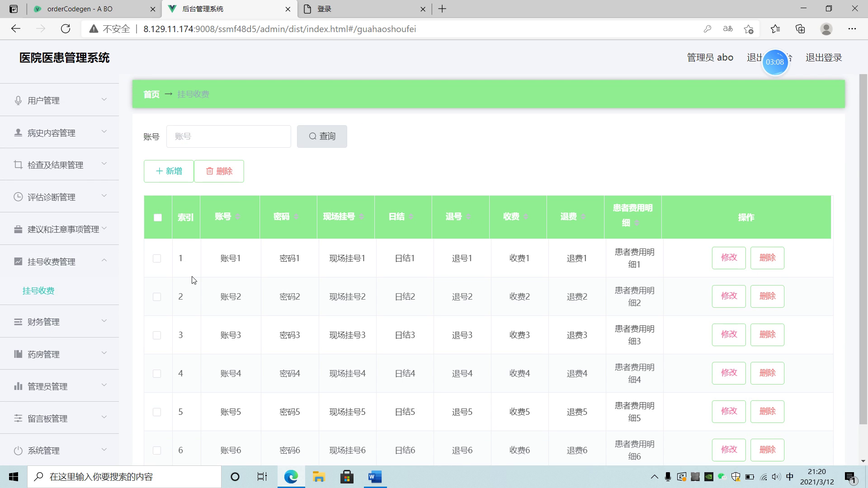
Task: Click the books icon beside 药房管理
Action: click(18, 354)
